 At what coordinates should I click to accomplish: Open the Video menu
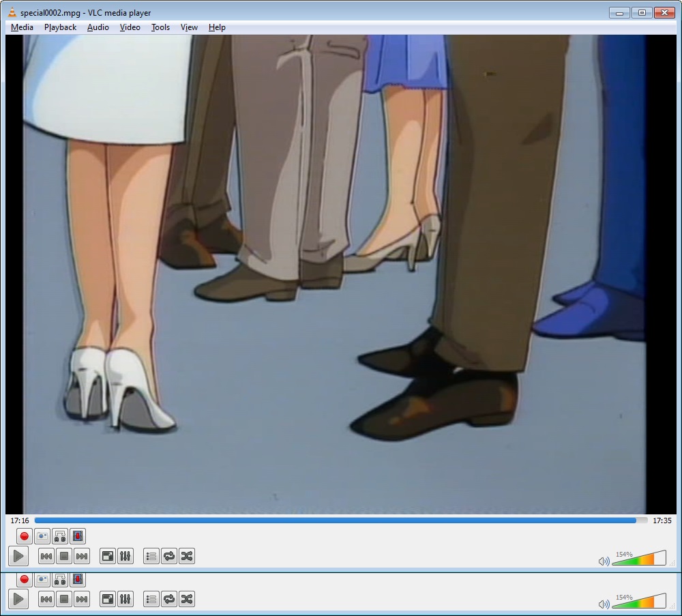130,27
